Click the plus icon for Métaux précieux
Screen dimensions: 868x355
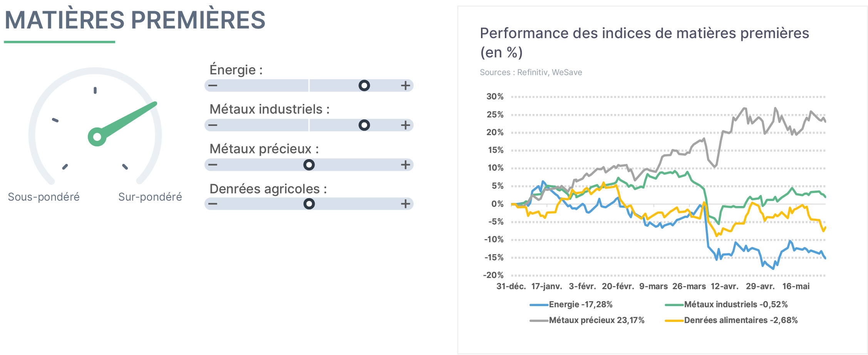point(405,165)
